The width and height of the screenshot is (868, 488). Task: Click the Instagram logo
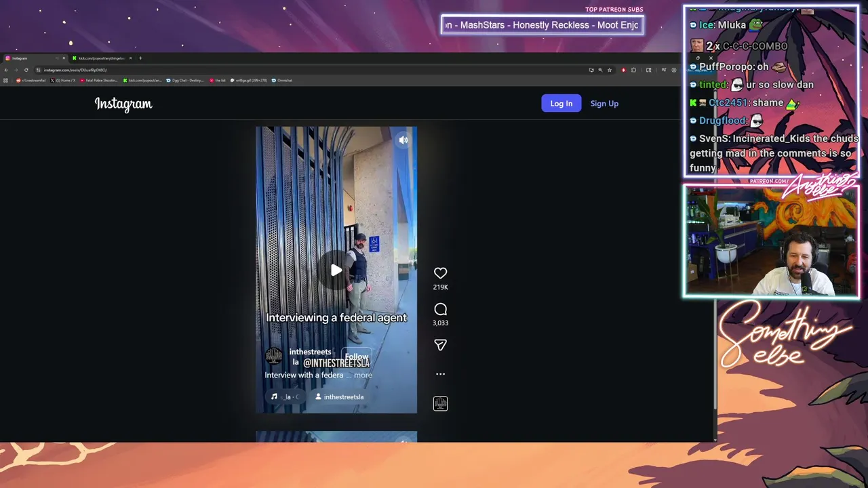(x=123, y=104)
